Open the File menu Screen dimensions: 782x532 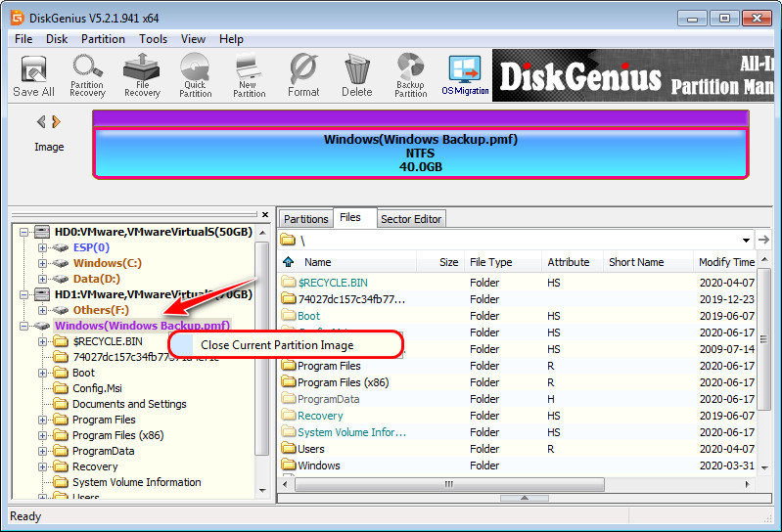coord(23,39)
